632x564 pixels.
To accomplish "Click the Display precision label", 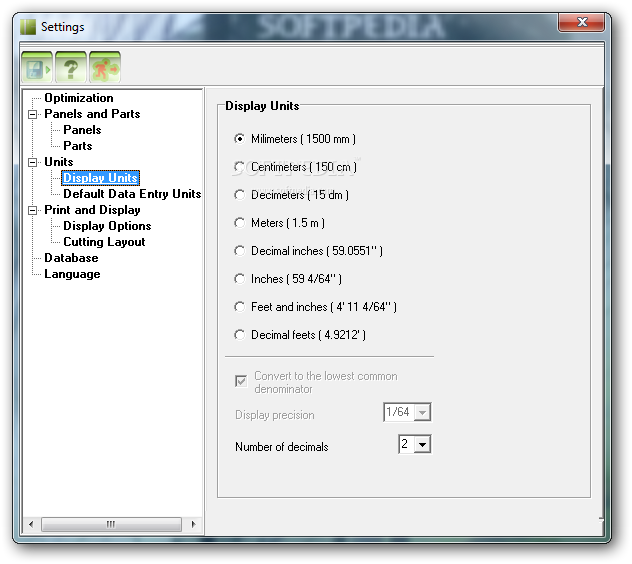I will pos(274,415).
